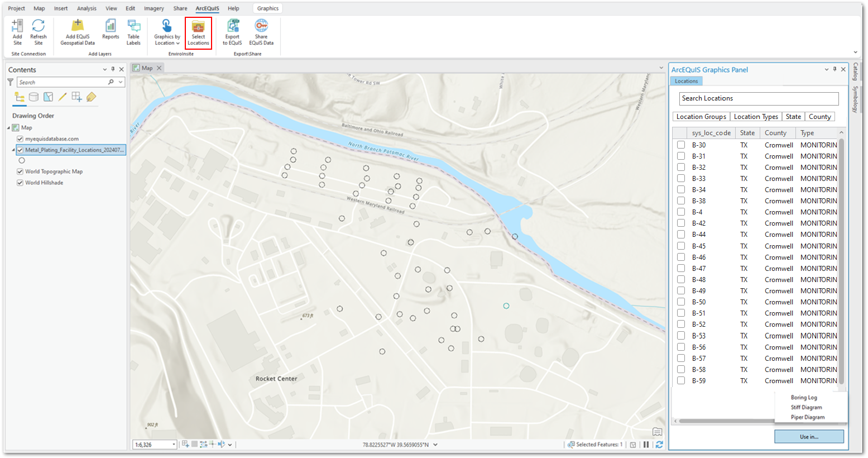868x458 pixels.
Task: Click the Search Locations input field
Action: [x=759, y=98]
